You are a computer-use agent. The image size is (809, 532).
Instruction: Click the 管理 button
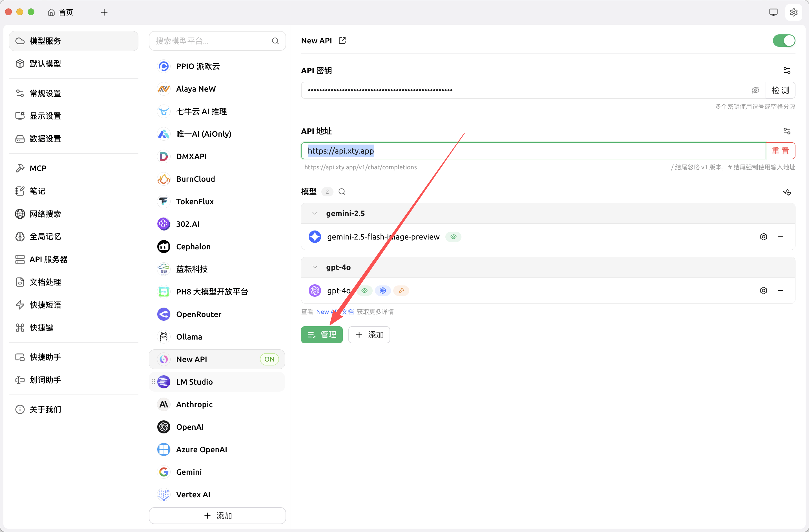click(322, 335)
